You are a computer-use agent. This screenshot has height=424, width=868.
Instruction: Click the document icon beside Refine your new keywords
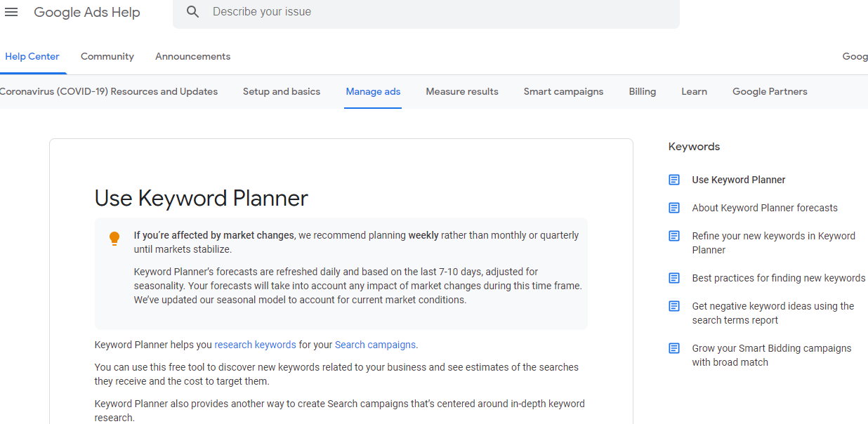(x=674, y=236)
